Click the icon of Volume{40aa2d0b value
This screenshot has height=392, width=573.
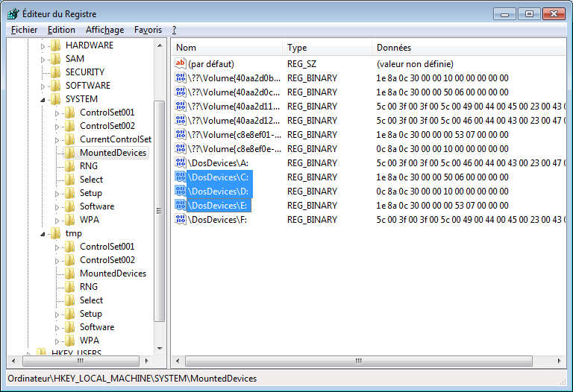(181, 78)
